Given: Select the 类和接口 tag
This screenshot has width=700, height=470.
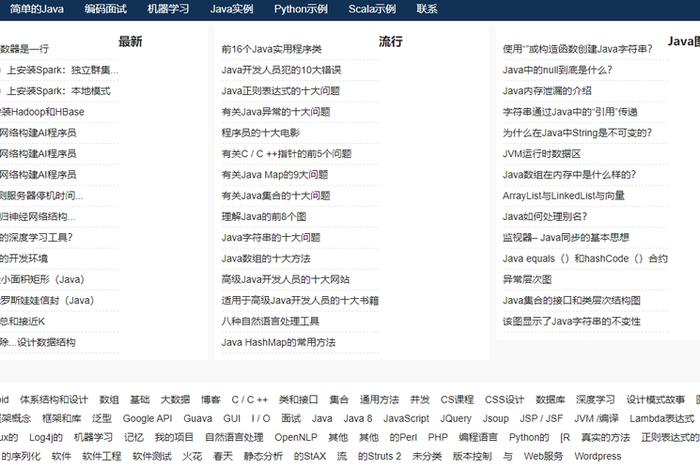Looking at the screenshot, I should pyautogui.click(x=298, y=400).
